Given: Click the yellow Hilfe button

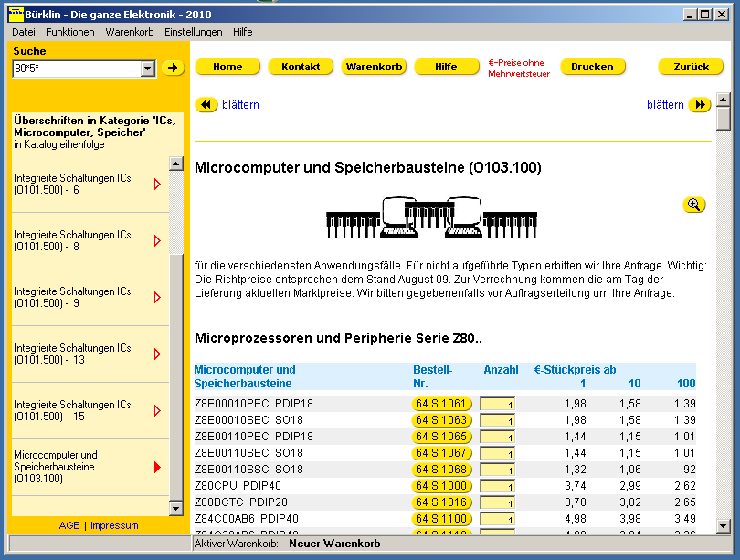Looking at the screenshot, I should 447,67.
